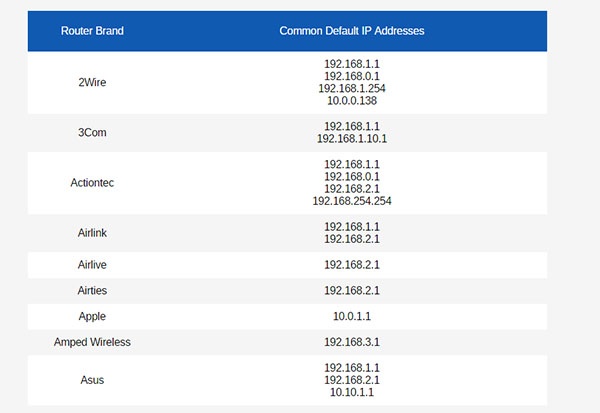This screenshot has height=413, width=600.
Task: Select the Airlive row label
Action: coord(92,265)
